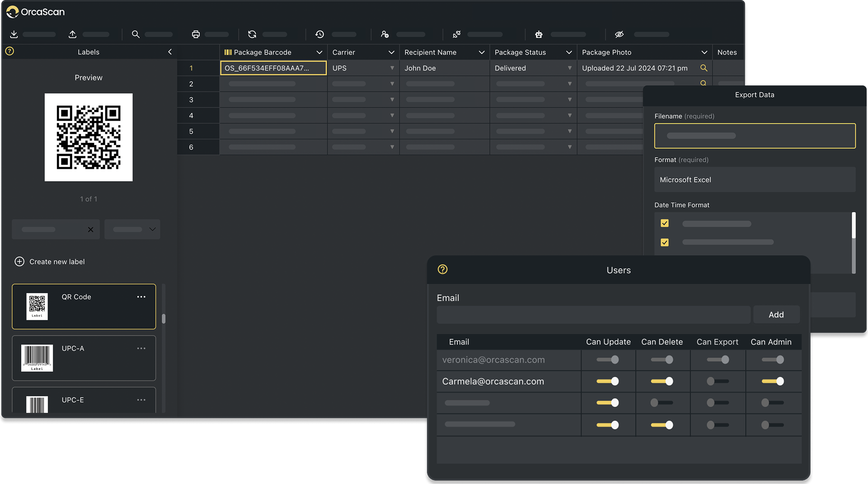This screenshot has height=484, width=868.
Task: Click the export upload icon in toolbar
Action: click(72, 35)
